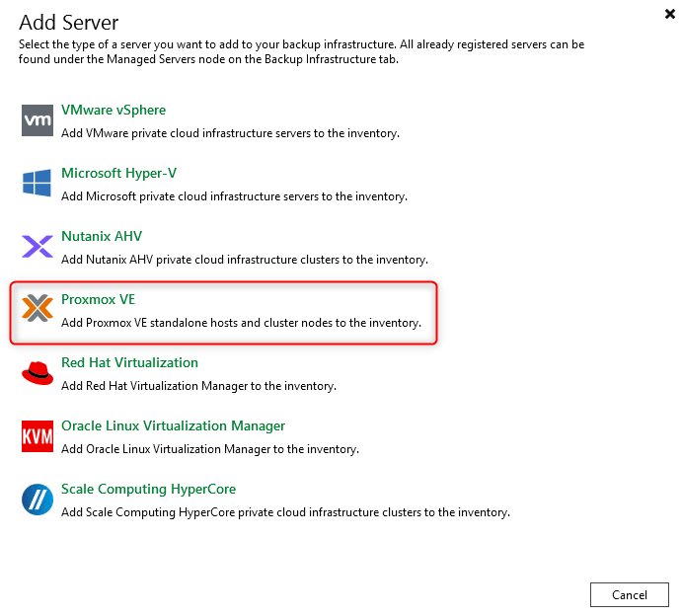Click "Add Microsoft private cloud infrastructure servers" description
This screenshot has width=681, height=616.
pyautogui.click(x=234, y=196)
